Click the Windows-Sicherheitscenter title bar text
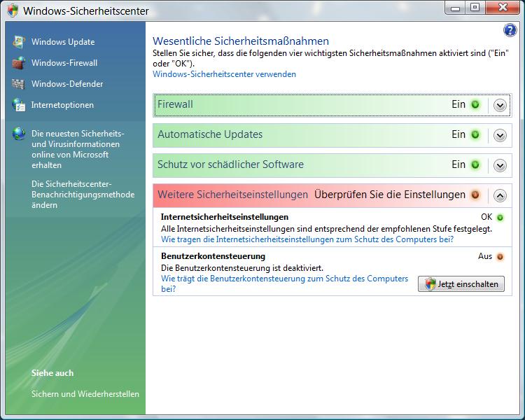The width and height of the screenshot is (525, 420). (x=86, y=11)
